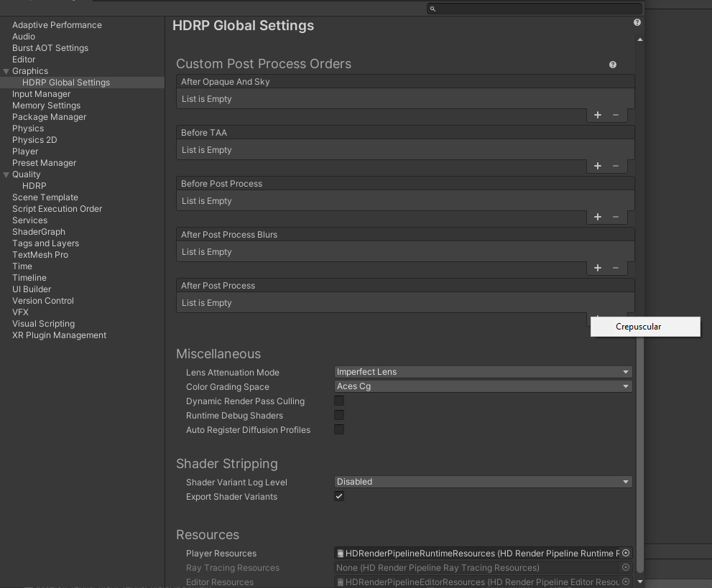Open the object picker for Player Resources
This screenshot has width=712, height=588.
point(625,553)
